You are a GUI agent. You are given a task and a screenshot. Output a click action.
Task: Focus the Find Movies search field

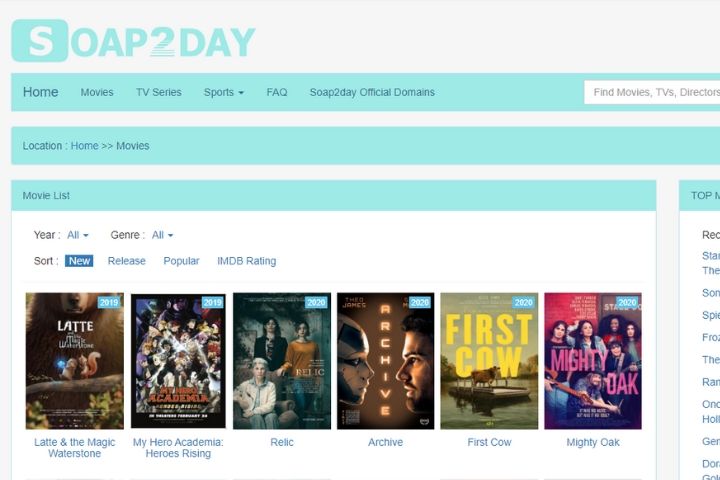click(x=652, y=92)
